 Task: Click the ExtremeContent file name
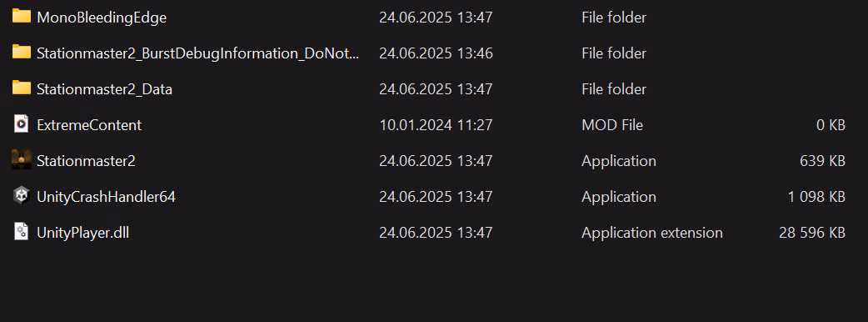(x=89, y=125)
